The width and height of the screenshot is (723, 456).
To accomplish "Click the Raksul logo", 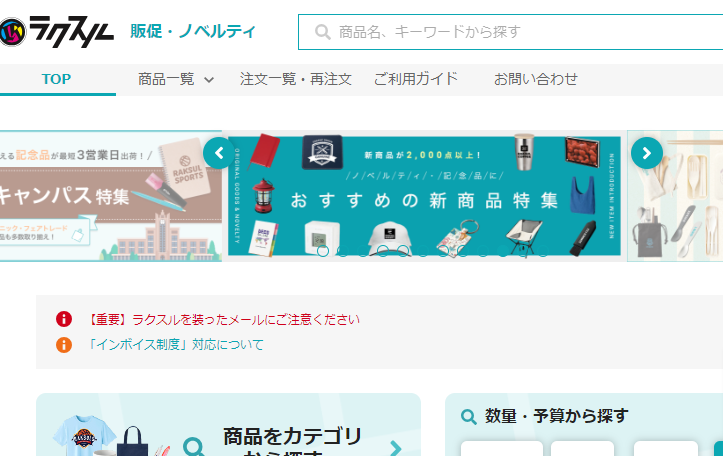I will coord(58,30).
